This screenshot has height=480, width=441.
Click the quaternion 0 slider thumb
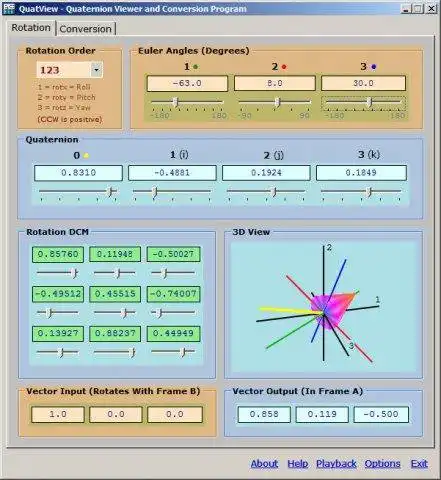click(x=111, y=191)
